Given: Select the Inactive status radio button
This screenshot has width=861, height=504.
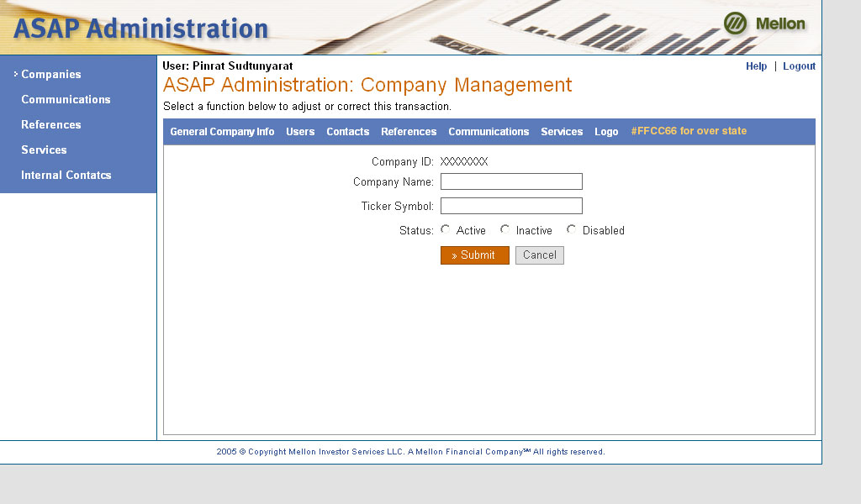Looking at the screenshot, I should (x=504, y=229).
